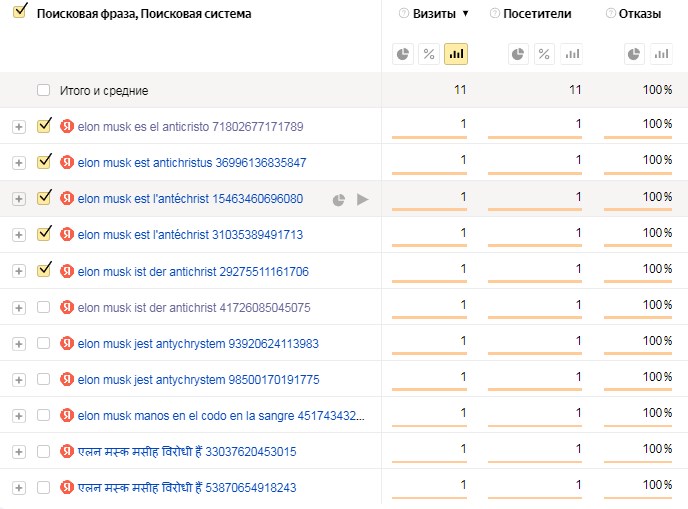Open help icon next to Визиты

(x=404, y=14)
